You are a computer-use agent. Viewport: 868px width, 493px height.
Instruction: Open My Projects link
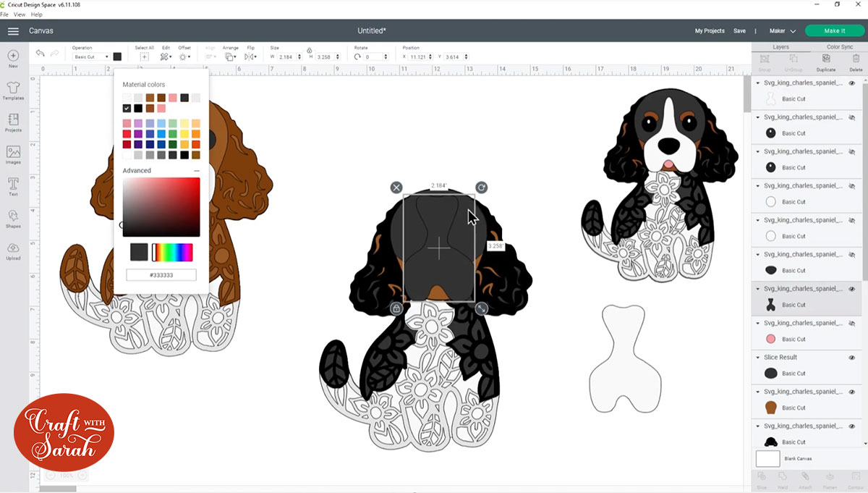pyautogui.click(x=710, y=31)
